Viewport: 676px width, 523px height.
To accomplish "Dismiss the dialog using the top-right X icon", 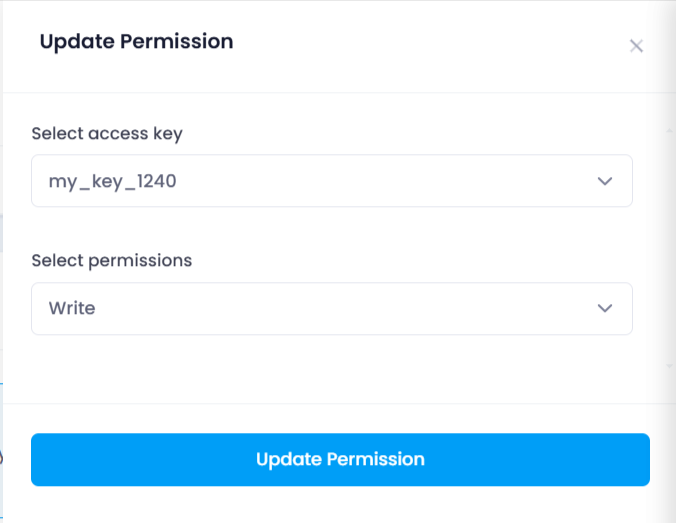I will 636,46.
